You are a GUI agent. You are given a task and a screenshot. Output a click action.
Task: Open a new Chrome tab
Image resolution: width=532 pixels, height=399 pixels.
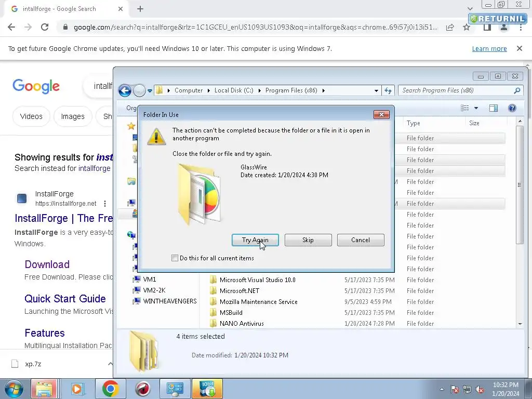pos(140,9)
